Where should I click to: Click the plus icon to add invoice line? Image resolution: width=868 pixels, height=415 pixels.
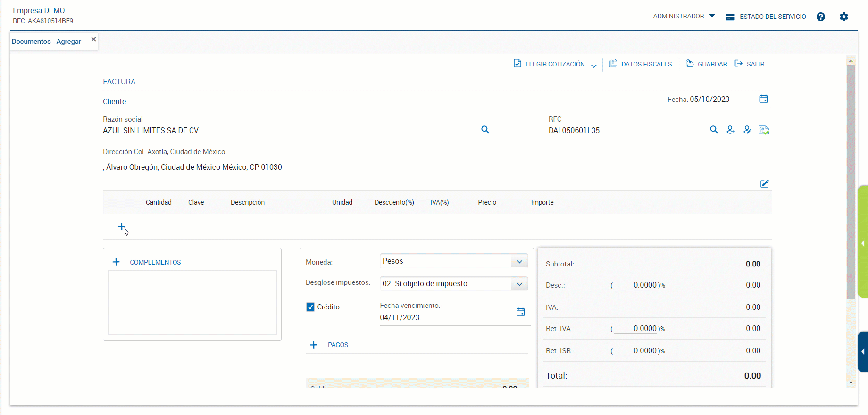[121, 227]
